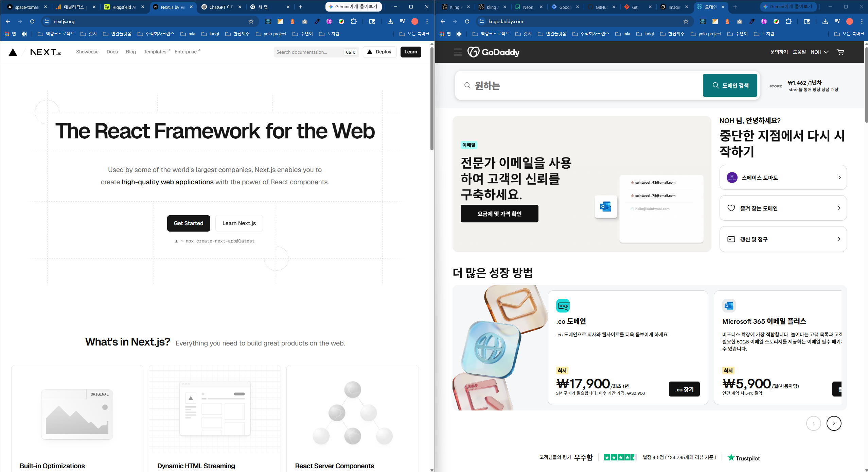Bookmark kr.godaddy.com with the star icon
This screenshot has width=868, height=472.
click(686, 21)
